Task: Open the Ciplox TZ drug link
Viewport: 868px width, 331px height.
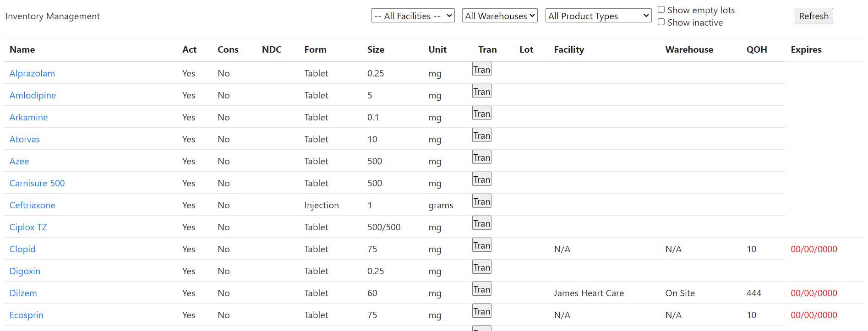Action: pyautogui.click(x=28, y=227)
